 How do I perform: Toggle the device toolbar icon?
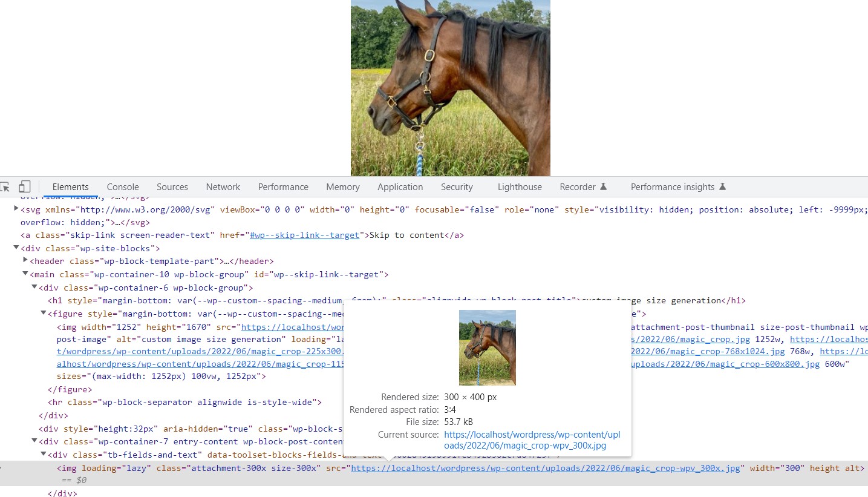coord(24,186)
